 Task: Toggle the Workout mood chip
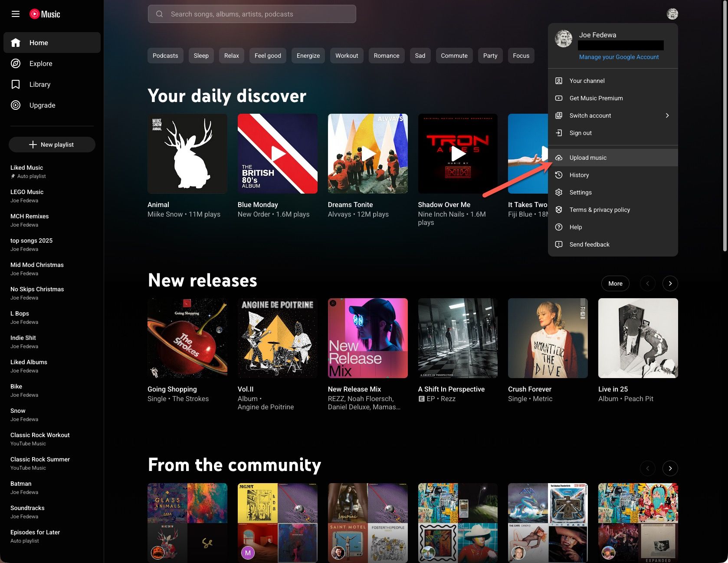[347, 56]
